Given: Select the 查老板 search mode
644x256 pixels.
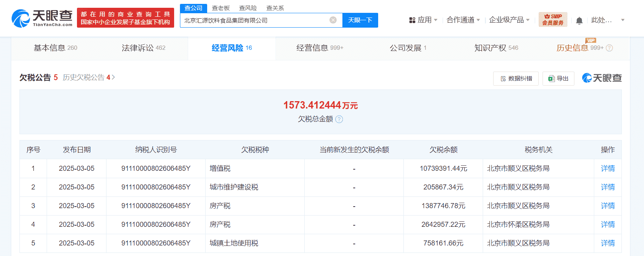Looking at the screenshot, I should [221, 8].
